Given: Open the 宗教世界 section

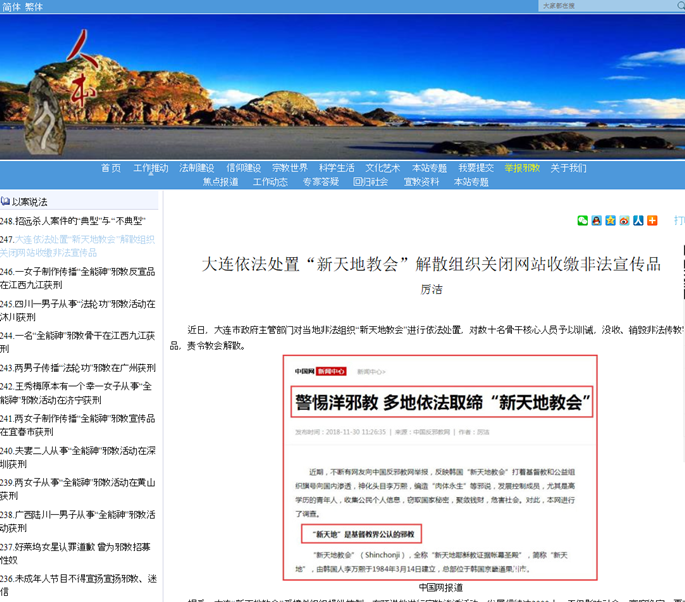Looking at the screenshot, I should coord(290,168).
